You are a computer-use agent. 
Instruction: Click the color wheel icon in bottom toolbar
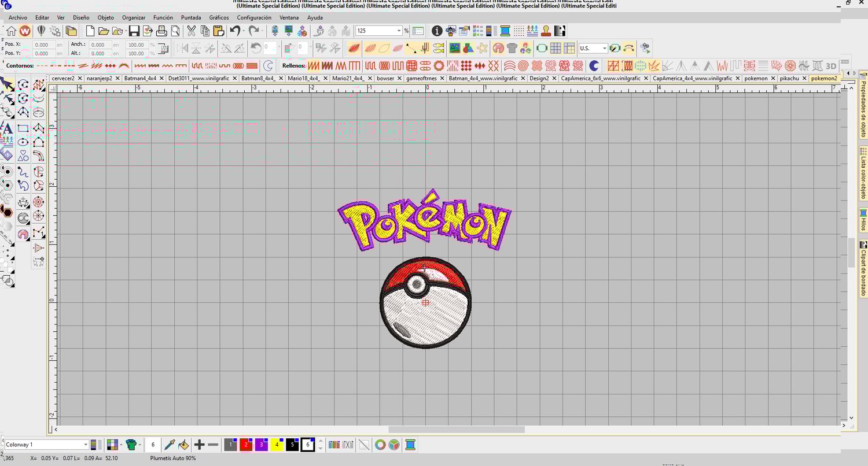tap(380, 445)
